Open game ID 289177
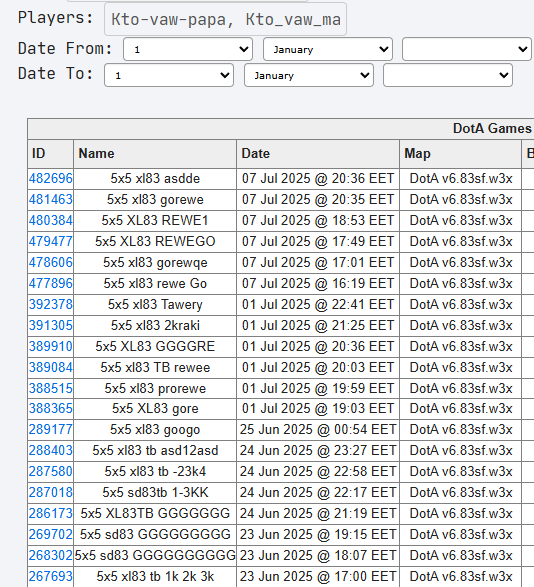 point(51,429)
